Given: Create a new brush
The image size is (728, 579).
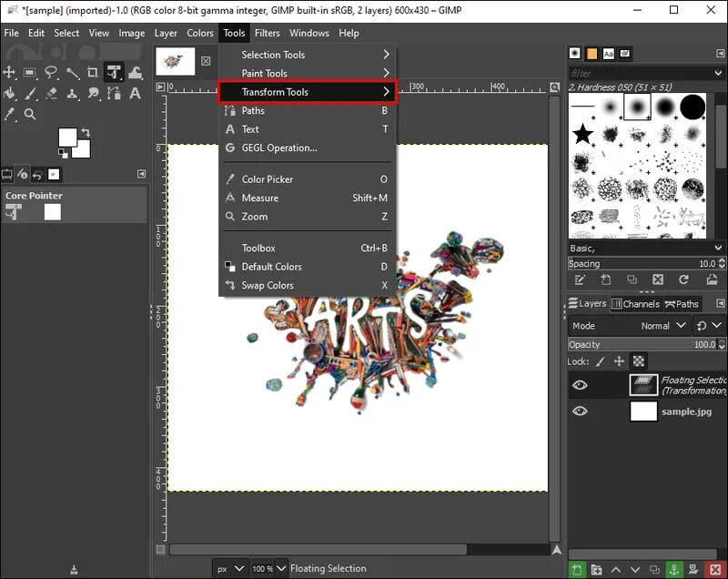Looking at the screenshot, I should (606, 279).
